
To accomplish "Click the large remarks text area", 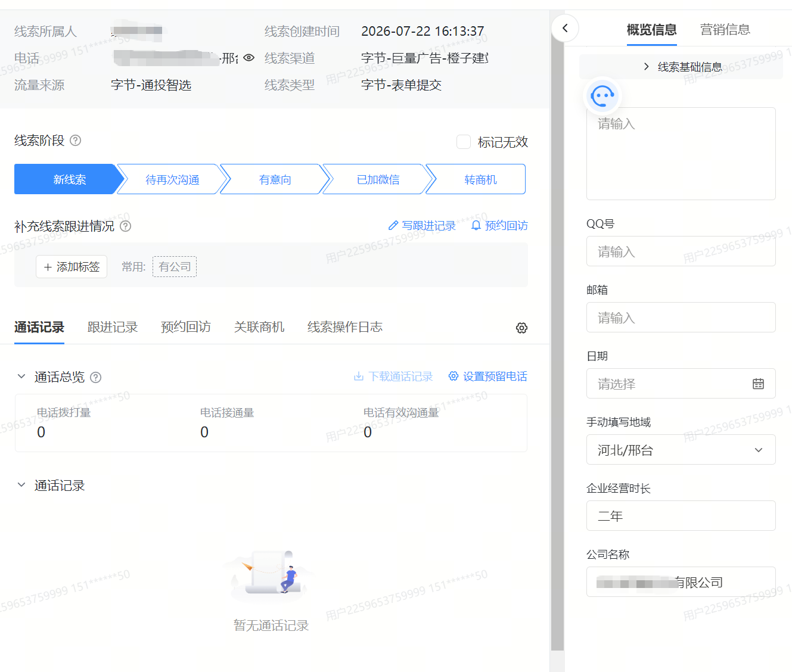I will click(x=681, y=154).
